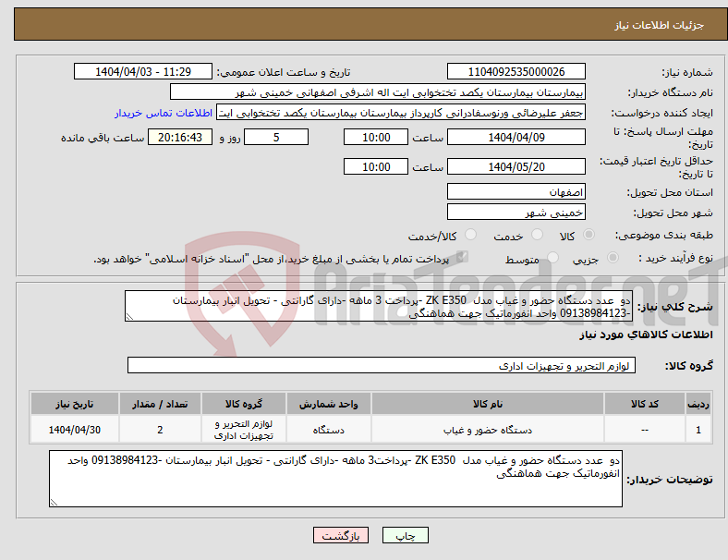Screen dimensions: 728x560
Task: Click the گروه کالا column header in table
Action: pos(244,404)
